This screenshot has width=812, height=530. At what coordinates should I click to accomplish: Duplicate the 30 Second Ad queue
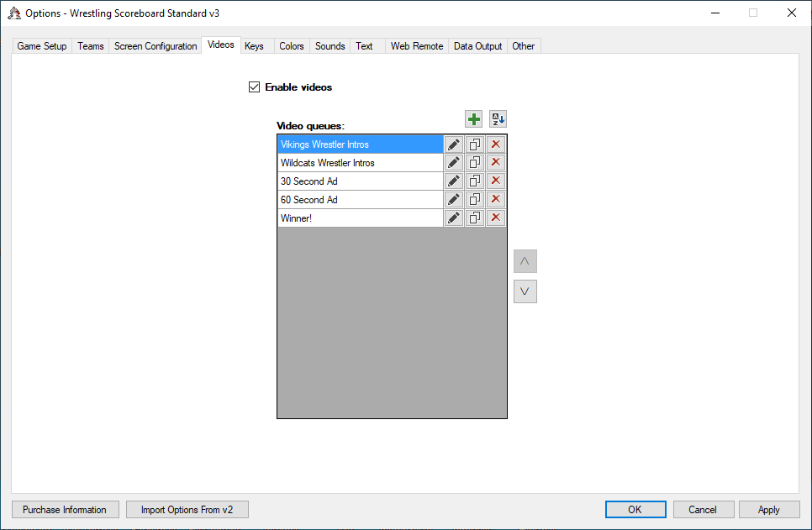coord(475,181)
